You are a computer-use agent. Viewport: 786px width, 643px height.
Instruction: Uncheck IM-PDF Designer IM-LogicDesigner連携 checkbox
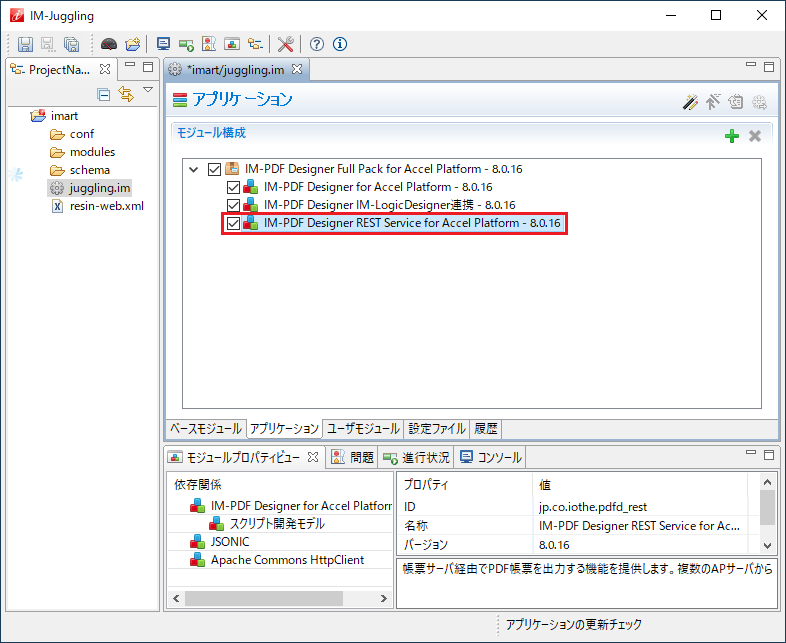pyautogui.click(x=233, y=205)
